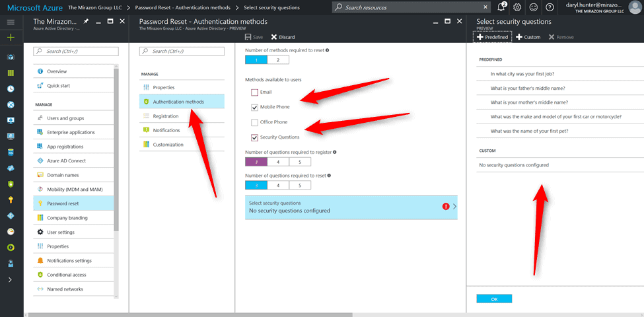Select 2 for number of methods required

tap(278, 60)
